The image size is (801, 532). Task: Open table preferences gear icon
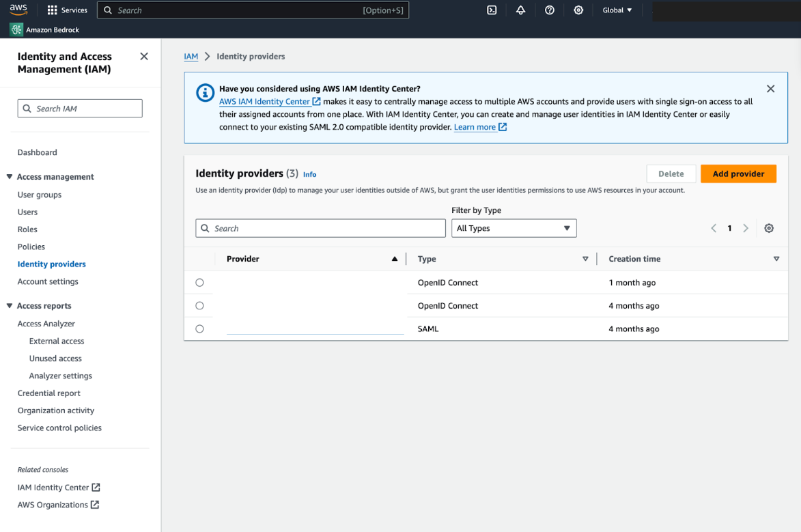click(x=769, y=228)
